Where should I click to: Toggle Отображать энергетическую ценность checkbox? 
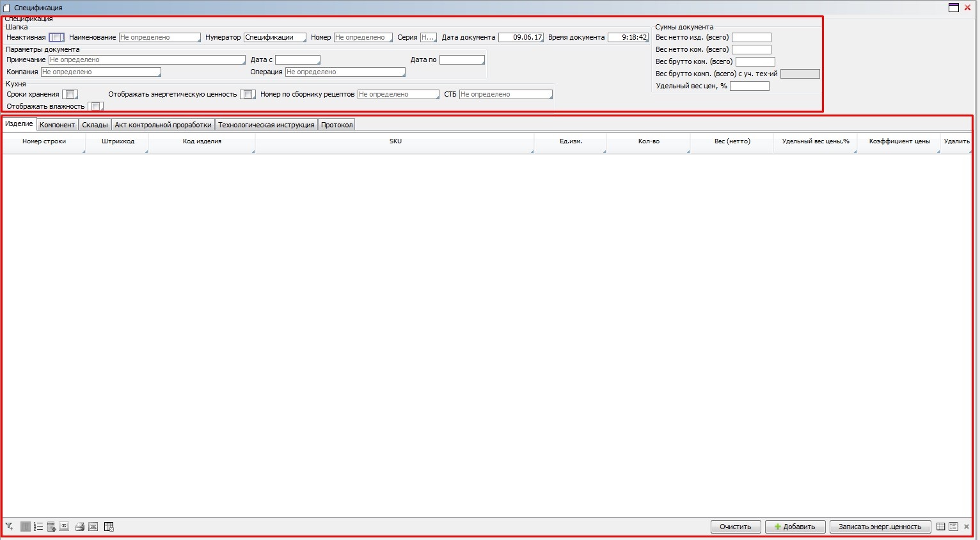[248, 95]
